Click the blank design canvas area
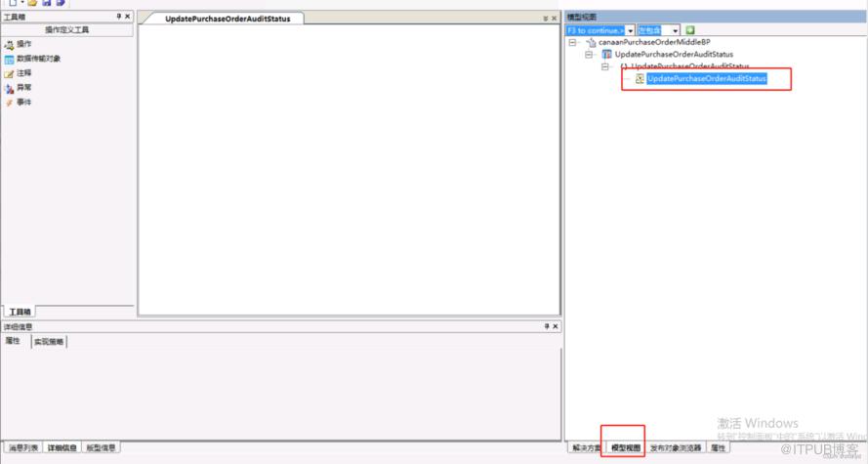The width and height of the screenshot is (868, 464). pyautogui.click(x=349, y=169)
